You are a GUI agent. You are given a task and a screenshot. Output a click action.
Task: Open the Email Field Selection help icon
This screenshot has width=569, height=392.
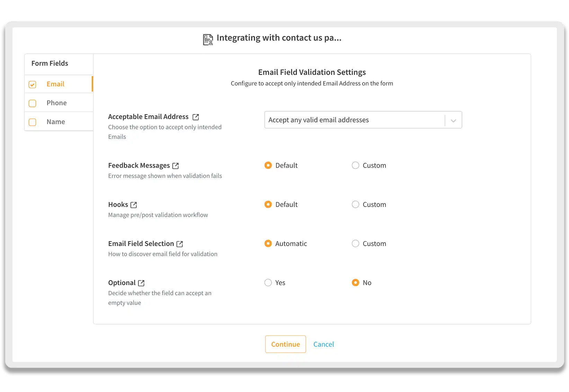coord(180,244)
